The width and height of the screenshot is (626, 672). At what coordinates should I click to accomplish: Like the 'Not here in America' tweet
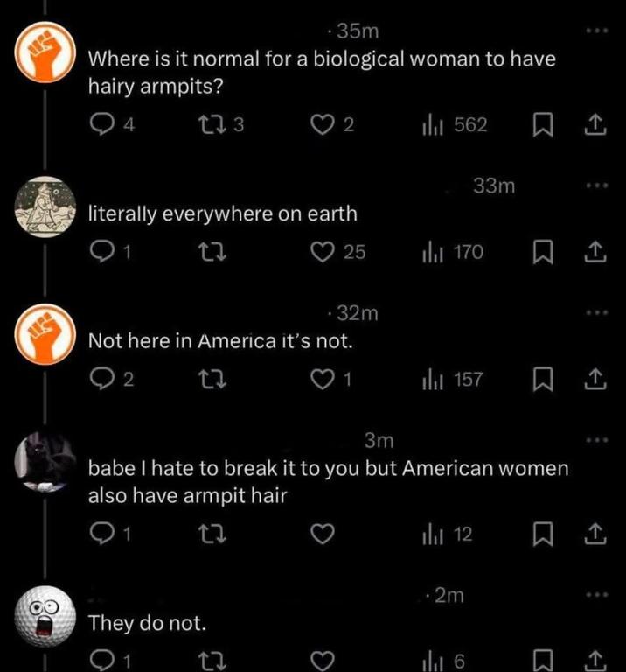[321, 379]
